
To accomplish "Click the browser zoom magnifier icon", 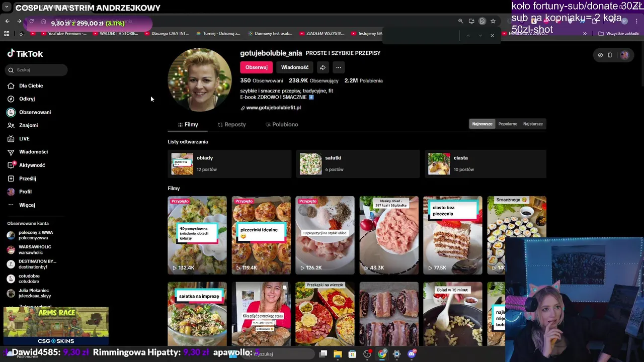I will coord(460,21).
